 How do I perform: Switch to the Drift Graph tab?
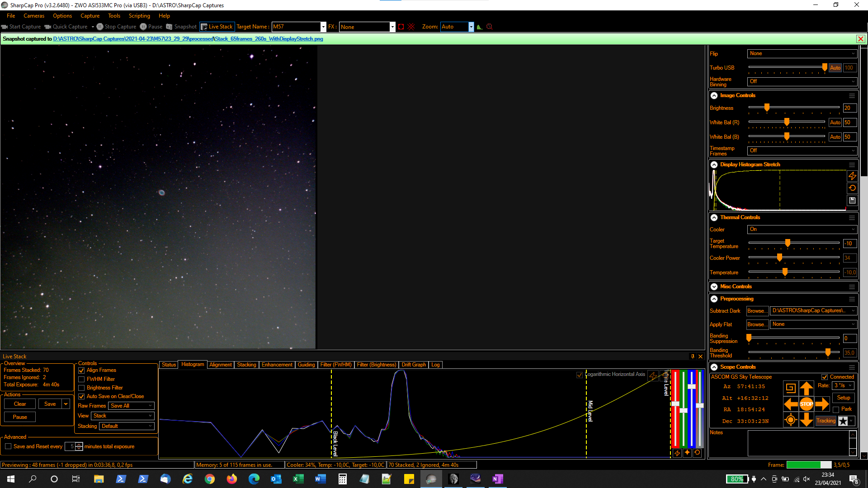(x=413, y=365)
